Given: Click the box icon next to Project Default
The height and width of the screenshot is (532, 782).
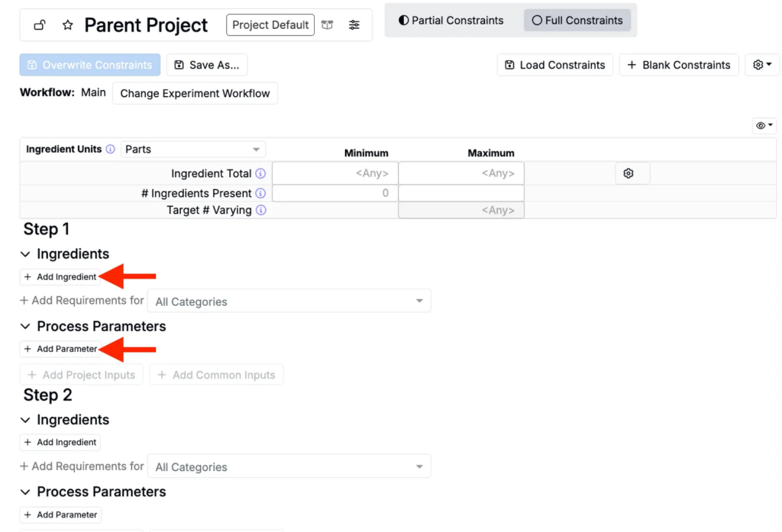Looking at the screenshot, I should pos(328,25).
